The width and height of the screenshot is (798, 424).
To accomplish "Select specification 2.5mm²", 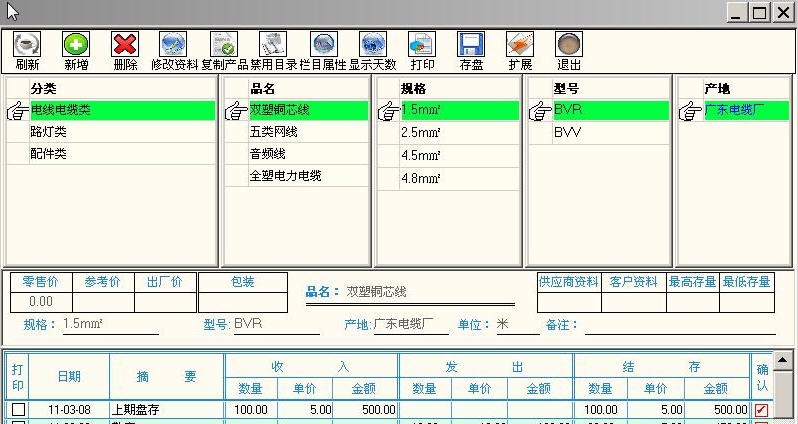I will click(460, 132).
